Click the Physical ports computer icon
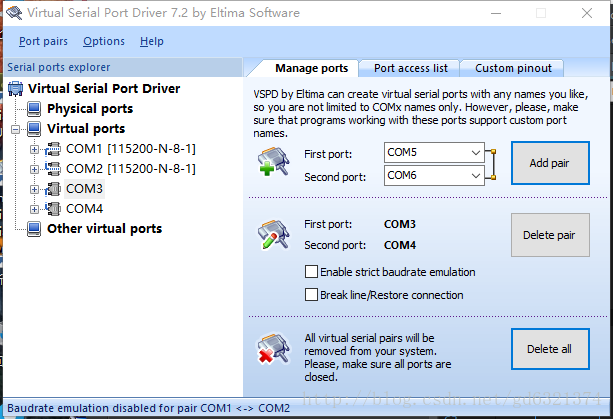 click(34, 109)
